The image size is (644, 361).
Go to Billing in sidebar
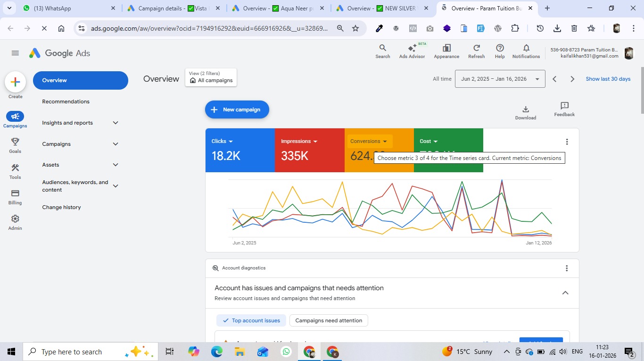pyautogui.click(x=15, y=196)
